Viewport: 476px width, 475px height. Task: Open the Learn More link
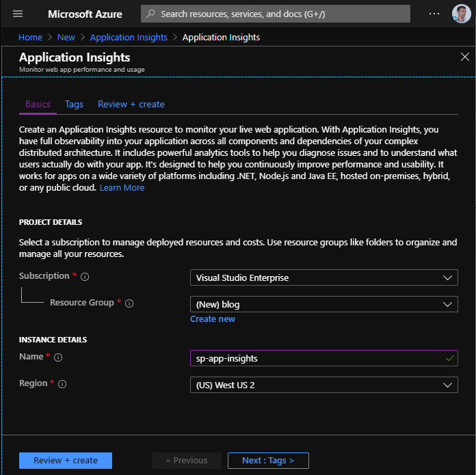[x=122, y=188]
